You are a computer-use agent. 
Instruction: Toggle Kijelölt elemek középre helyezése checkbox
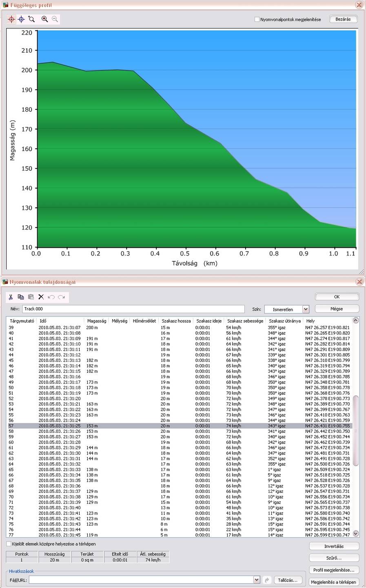tap(9, 544)
